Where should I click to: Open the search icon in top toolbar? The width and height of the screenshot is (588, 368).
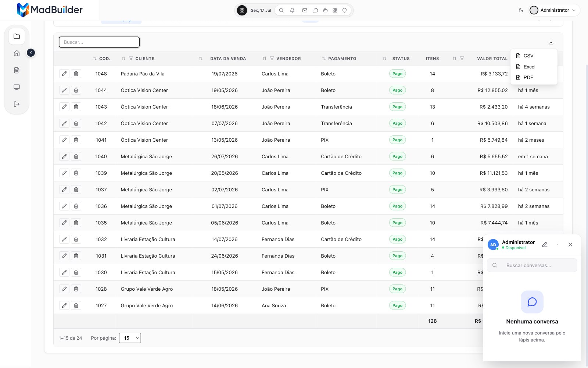point(281,10)
